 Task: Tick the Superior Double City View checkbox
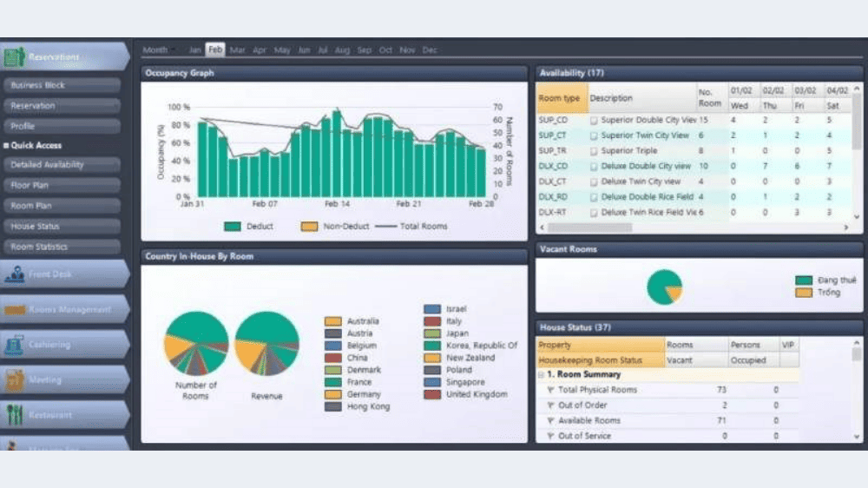point(595,121)
